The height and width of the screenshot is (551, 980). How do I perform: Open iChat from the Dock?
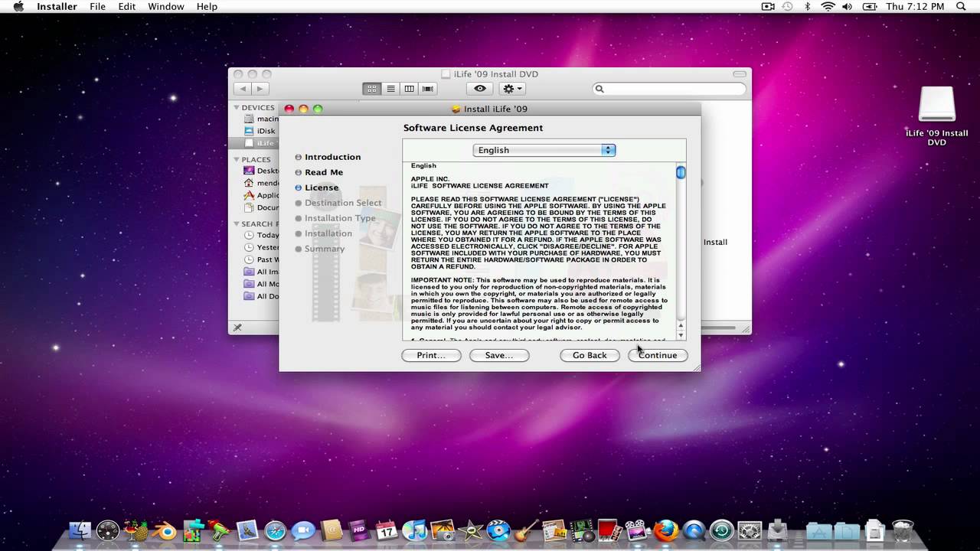[x=303, y=530]
